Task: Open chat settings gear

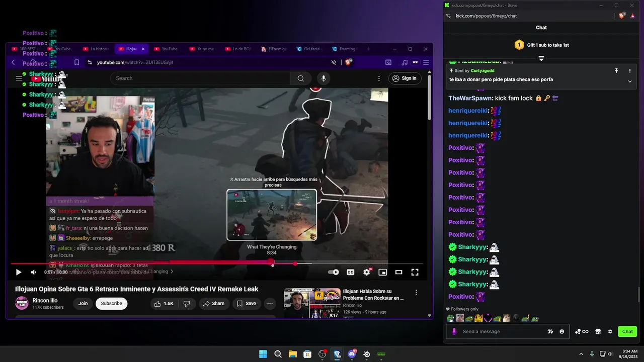Action: coord(610,331)
